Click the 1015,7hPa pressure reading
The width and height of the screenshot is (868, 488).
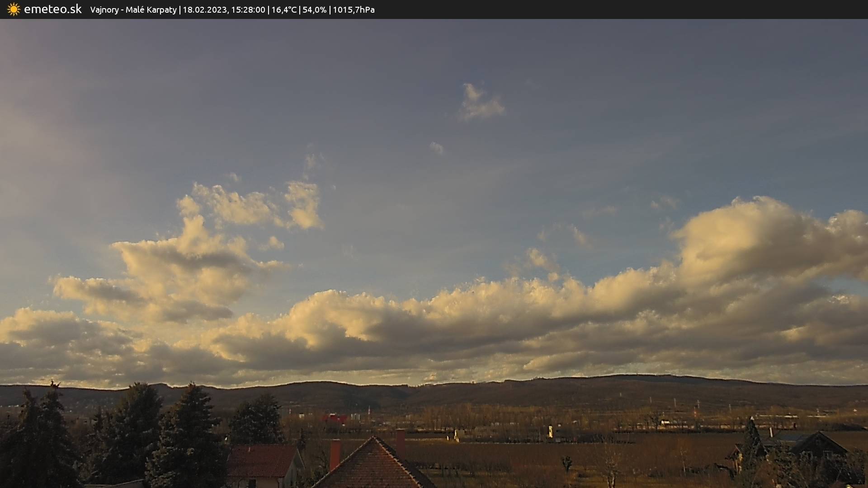click(354, 10)
